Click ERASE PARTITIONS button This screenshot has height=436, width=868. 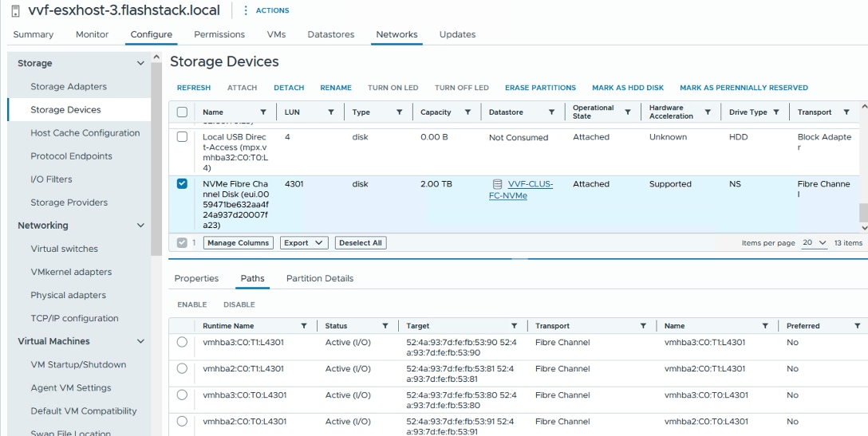[540, 88]
